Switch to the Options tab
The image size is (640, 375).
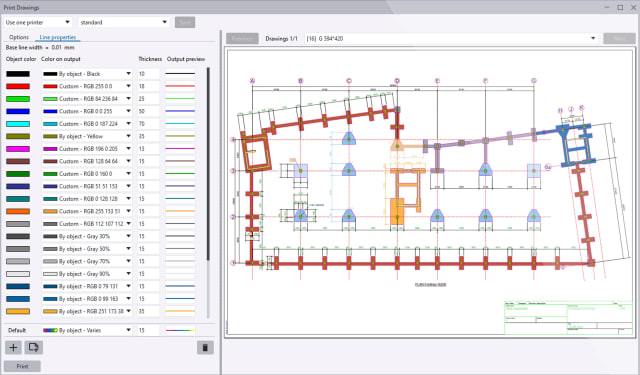pos(19,37)
